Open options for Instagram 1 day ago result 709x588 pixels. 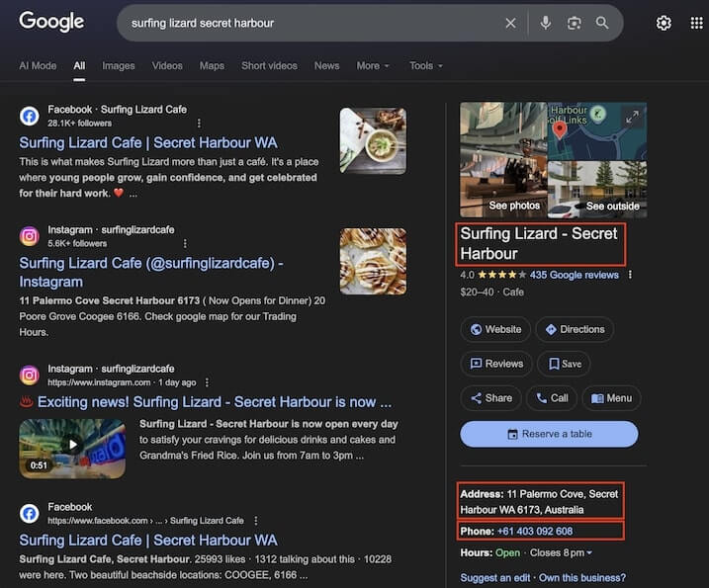click(x=207, y=382)
